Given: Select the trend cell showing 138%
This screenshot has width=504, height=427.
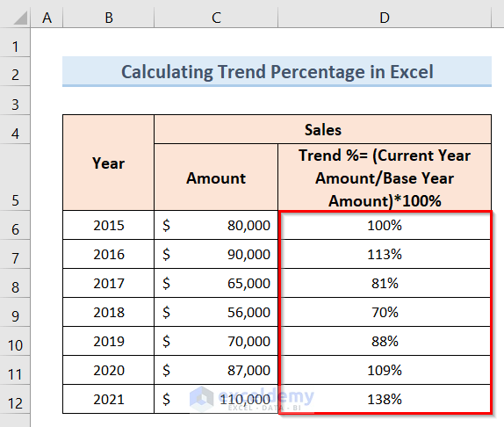Looking at the screenshot, I should point(385,399).
